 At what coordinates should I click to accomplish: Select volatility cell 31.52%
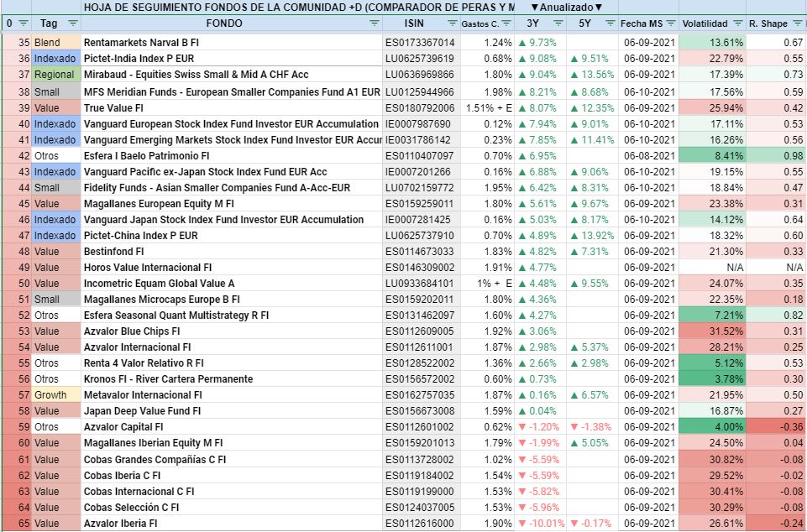coord(713,331)
